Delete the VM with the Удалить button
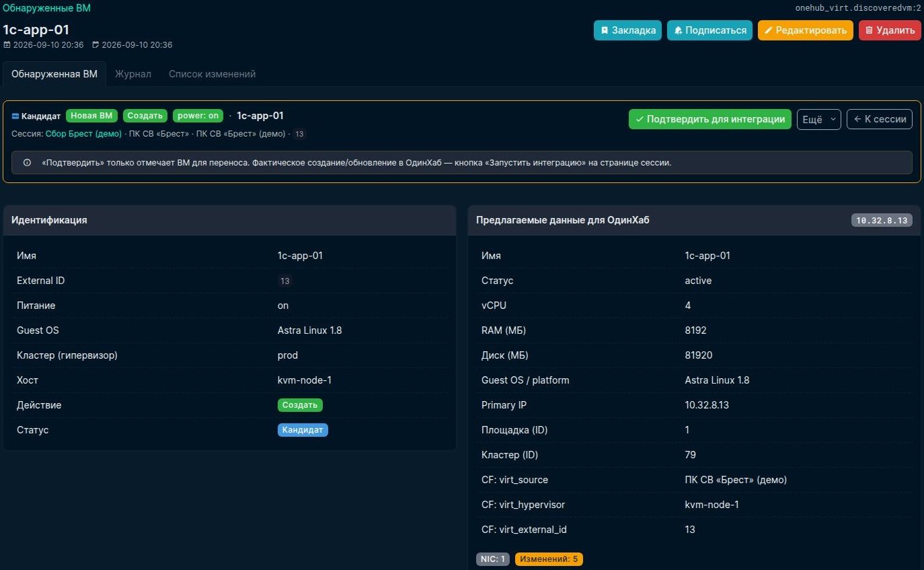This screenshot has width=924, height=570. (890, 30)
